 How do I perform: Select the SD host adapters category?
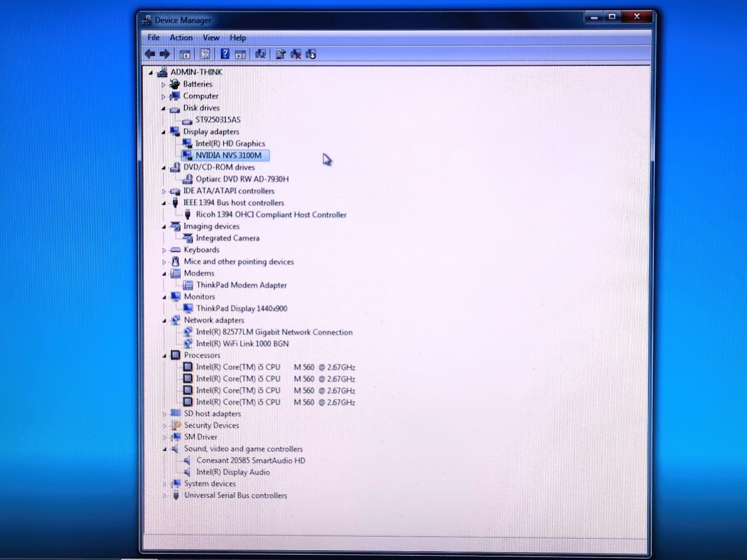(212, 414)
